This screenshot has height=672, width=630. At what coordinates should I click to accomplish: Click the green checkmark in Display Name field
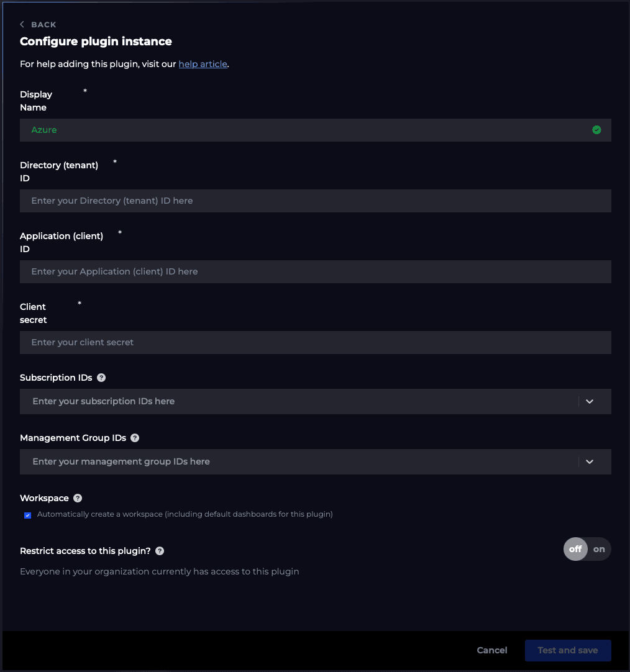(x=596, y=130)
